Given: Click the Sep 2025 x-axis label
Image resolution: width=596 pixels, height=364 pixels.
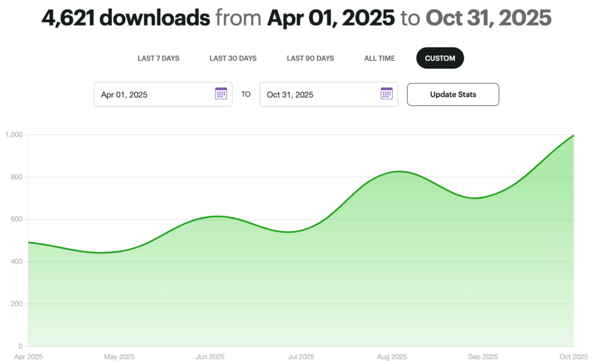Looking at the screenshot, I should pyautogui.click(x=483, y=356).
